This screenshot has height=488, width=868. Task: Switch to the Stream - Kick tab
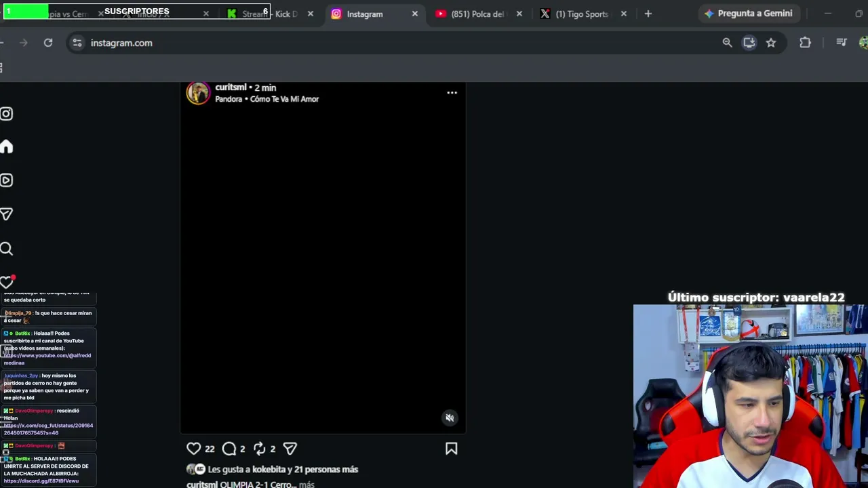271,14
